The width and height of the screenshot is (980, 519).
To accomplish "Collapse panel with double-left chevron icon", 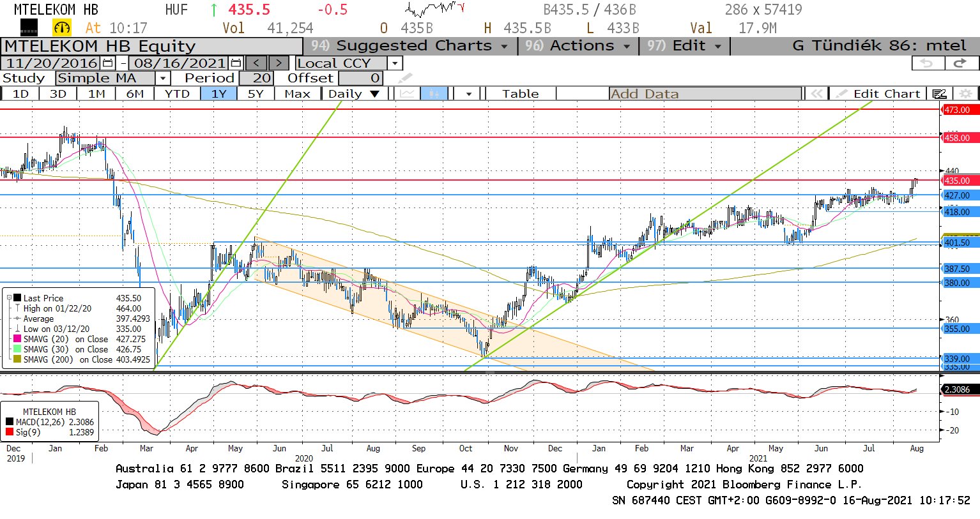I will (816, 94).
